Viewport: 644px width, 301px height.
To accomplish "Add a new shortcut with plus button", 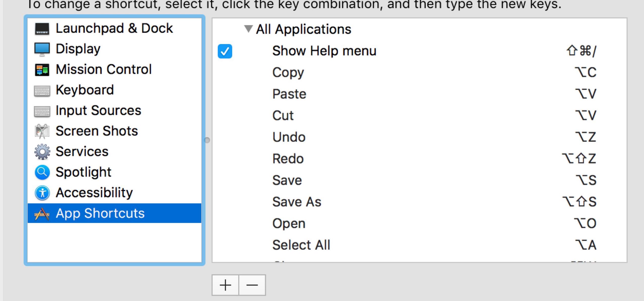I will [x=225, y=285].
